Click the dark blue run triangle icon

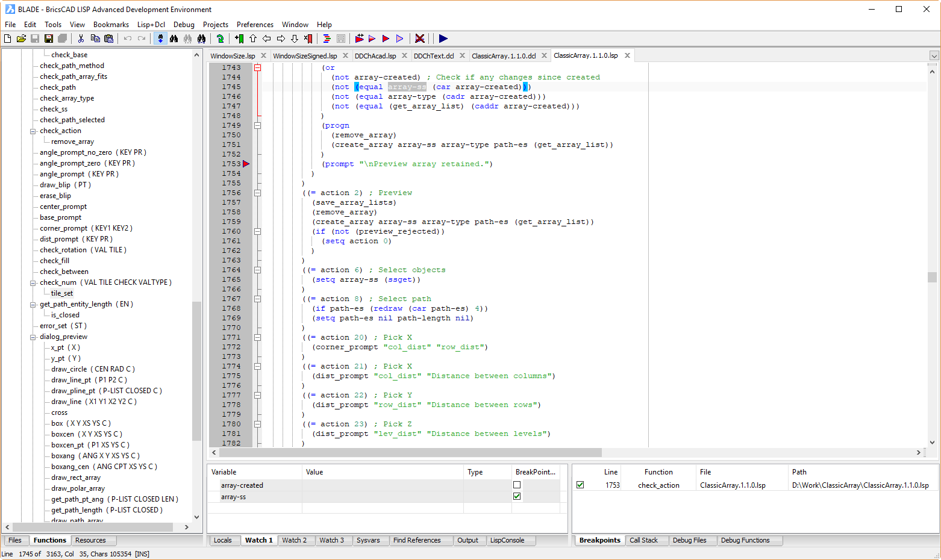(x=443, y=39)
